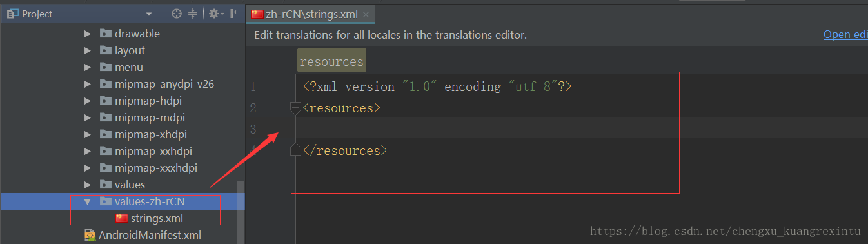Select the layout folder
Image resolution: width=868 pixels, height=244 pixels.
coord(130,50)
